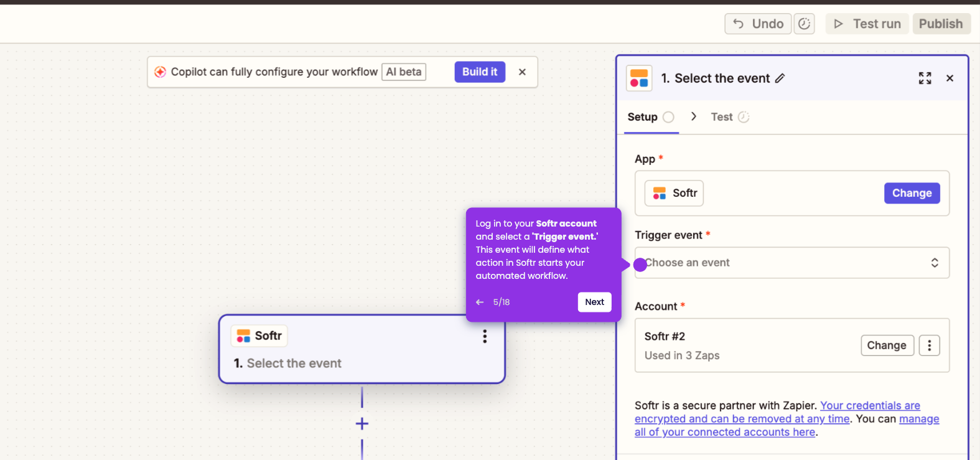The width and height of the screenshot is (980, 460).
Task: Click the Account label
Action: coord(656,306)
